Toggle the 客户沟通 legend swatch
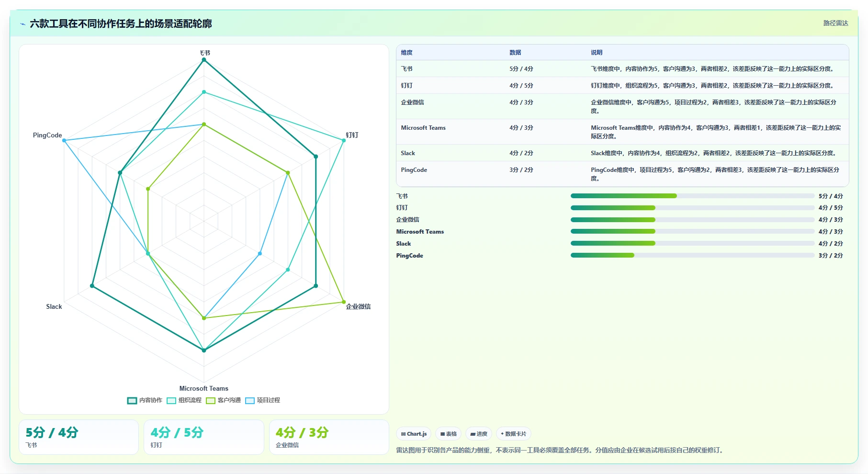Image resolution: width=868 pixels, height=474 pixels. pos(211,401)
